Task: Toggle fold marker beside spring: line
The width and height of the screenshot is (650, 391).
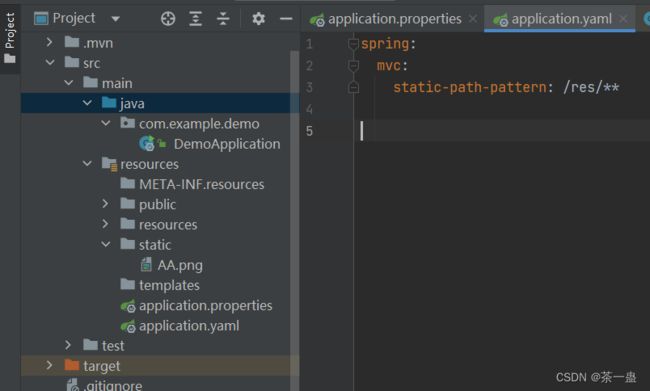Action: click(x=353, y=44)
